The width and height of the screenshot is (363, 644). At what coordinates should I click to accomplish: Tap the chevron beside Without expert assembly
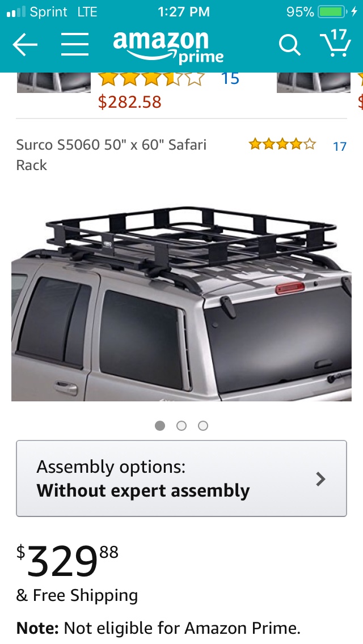(320, 479)
